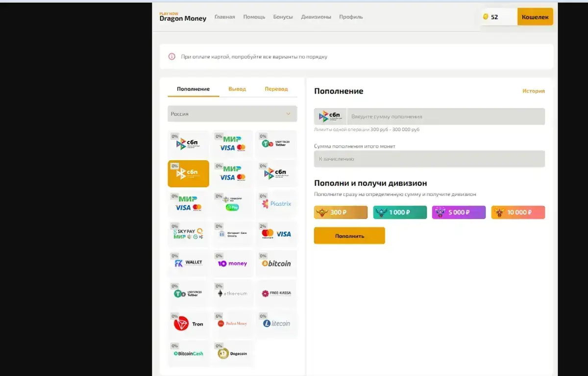Switch to the Вывод tab

click(x=237, y=89)
